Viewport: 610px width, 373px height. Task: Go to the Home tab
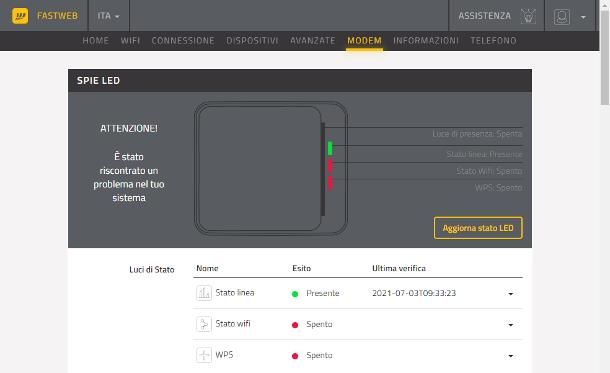click(95, 40)
